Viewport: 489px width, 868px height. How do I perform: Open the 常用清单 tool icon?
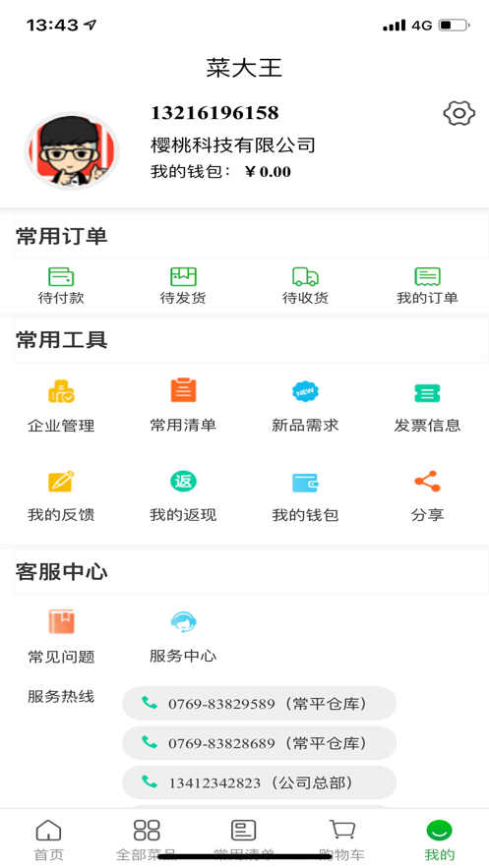(183, 391)
